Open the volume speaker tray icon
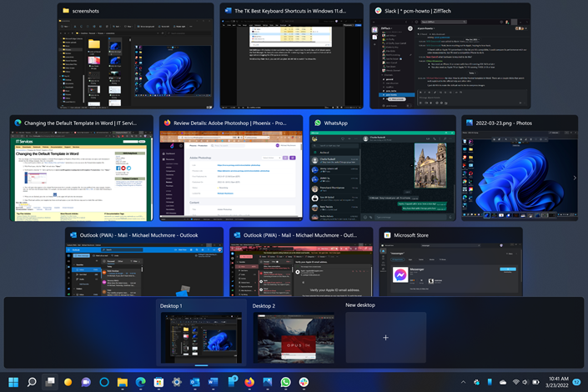 [x=525, y=382]
